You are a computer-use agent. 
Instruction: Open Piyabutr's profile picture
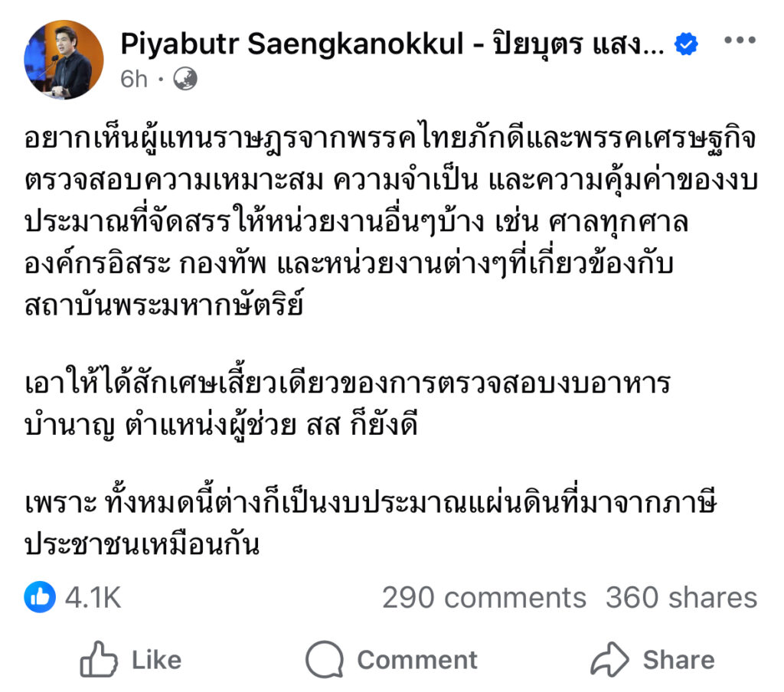coord(64,60)
